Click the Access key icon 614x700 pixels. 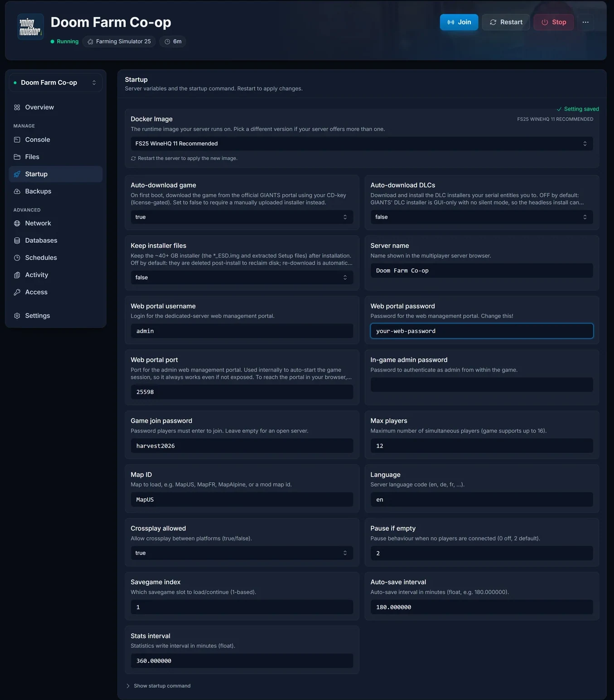click(17, 292)
